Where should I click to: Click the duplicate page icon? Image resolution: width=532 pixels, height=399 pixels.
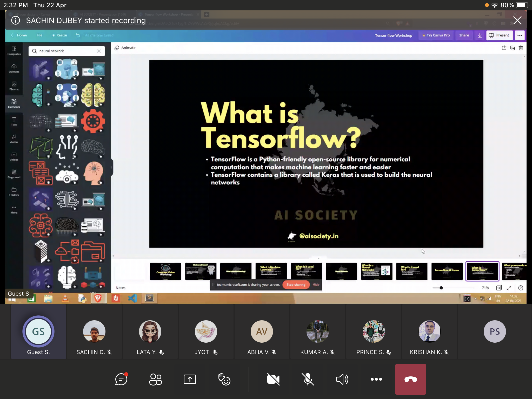[512, 48]
